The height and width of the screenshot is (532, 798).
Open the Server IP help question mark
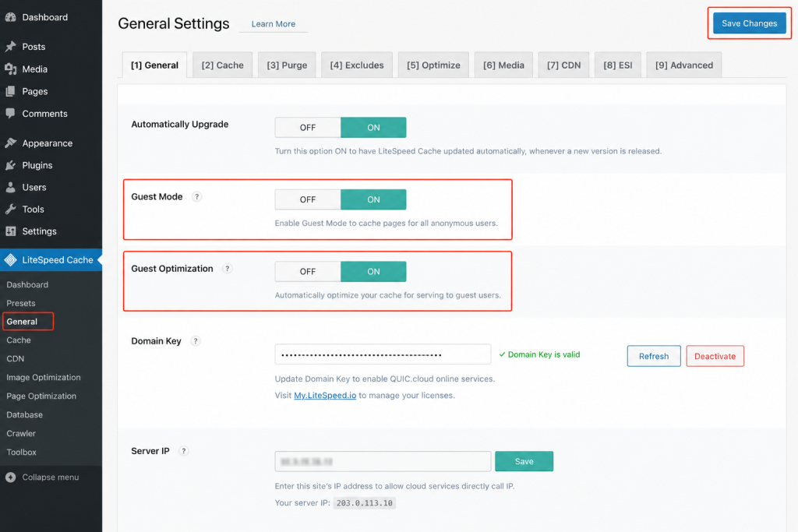tap(184, 451)
